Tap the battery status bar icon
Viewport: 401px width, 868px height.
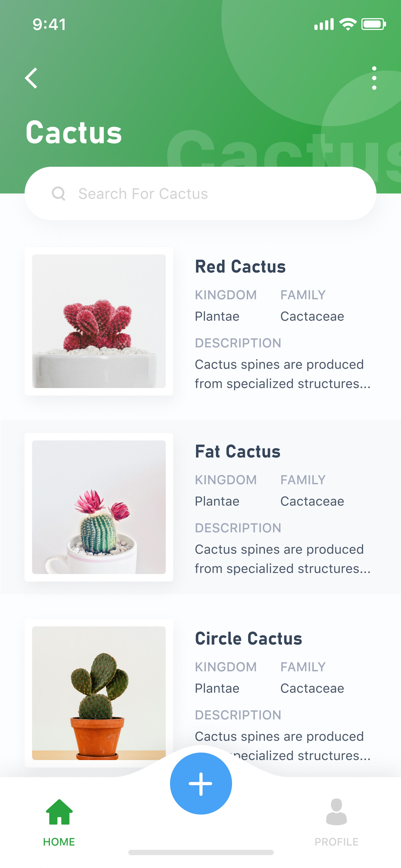tap(373, 24)
